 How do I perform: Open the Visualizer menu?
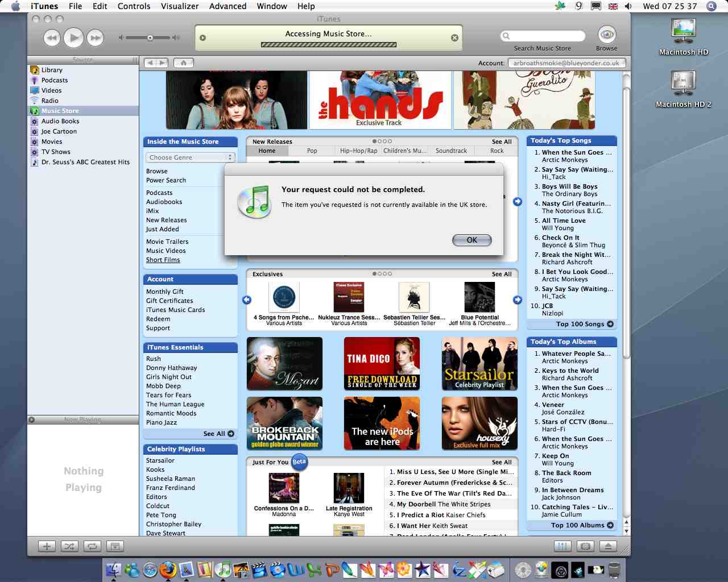(x=180, y=6)
